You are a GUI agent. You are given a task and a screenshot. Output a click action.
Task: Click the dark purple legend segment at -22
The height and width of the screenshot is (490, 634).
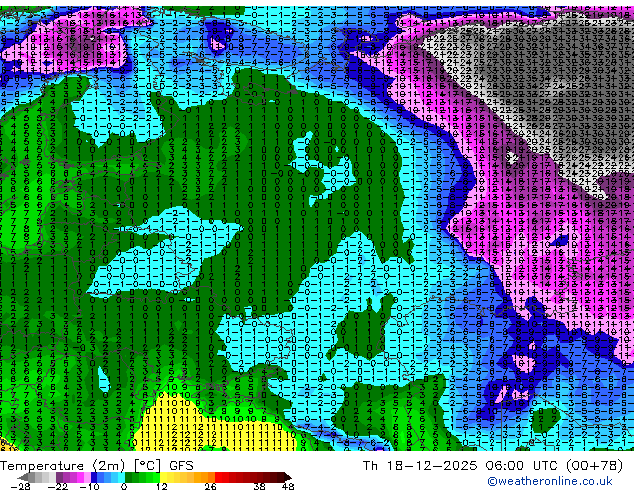click(59, 477)
